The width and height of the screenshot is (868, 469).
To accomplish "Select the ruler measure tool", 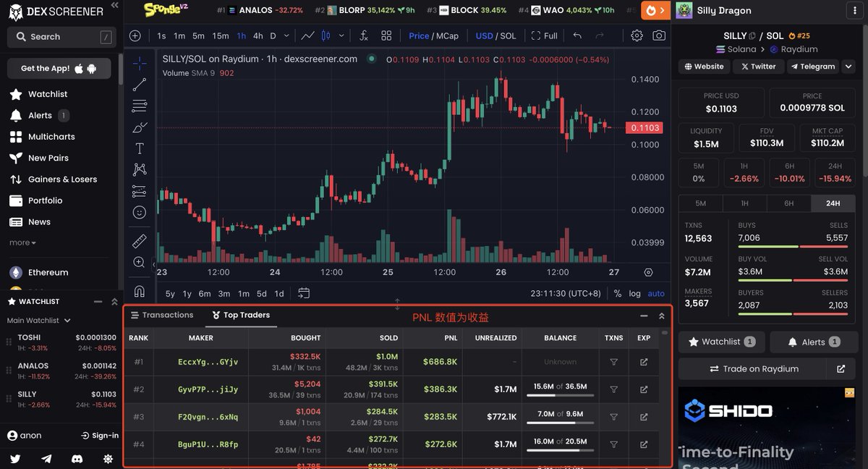I will coord(140,241).
